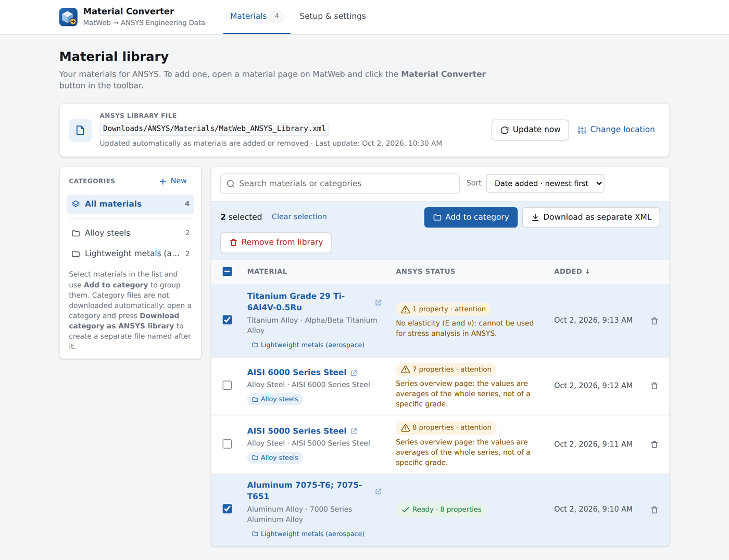
Task: Click warning icon on 8 properties attention badge
Action: (x=405, y=428)
